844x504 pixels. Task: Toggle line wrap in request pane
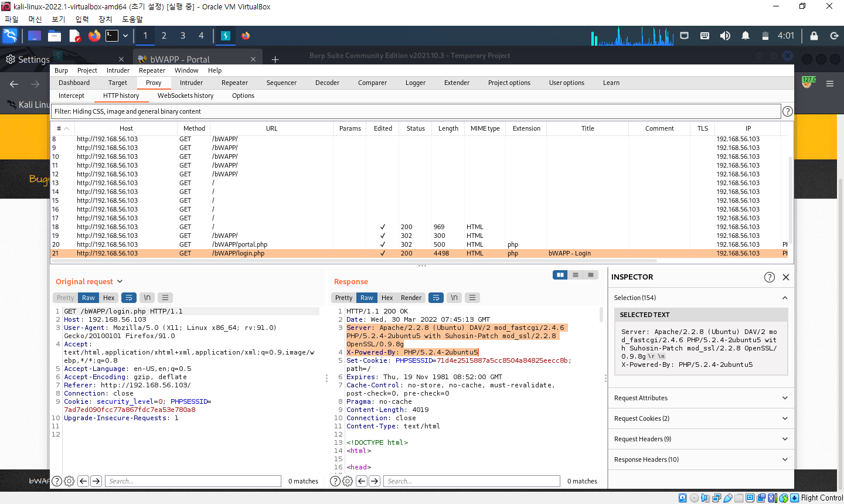pos(129,298)
